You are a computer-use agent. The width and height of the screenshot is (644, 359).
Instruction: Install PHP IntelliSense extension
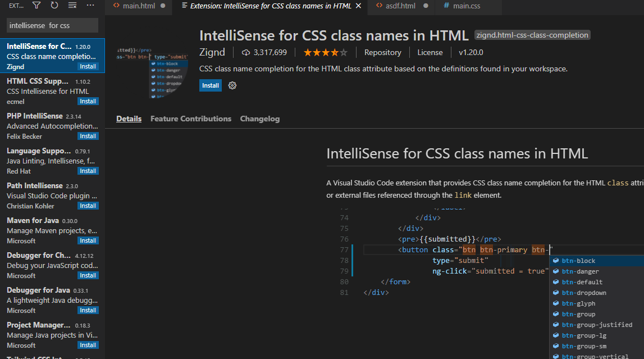[88, 137]
